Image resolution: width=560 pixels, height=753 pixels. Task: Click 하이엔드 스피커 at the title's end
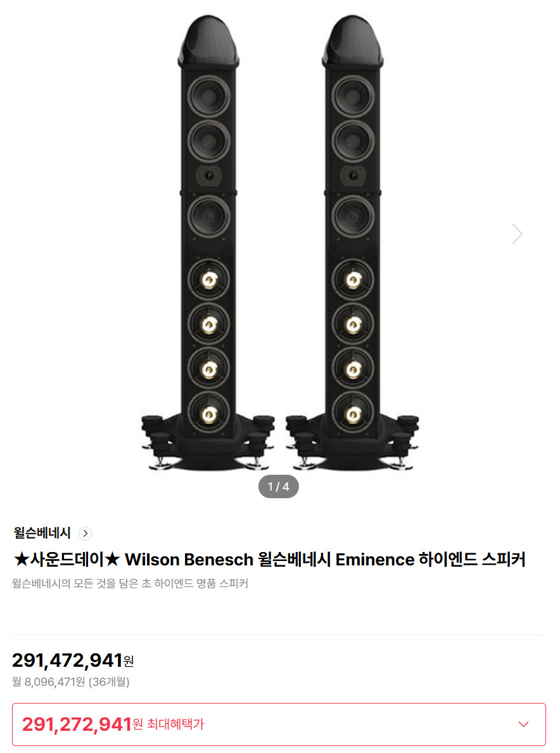(472, 560)
